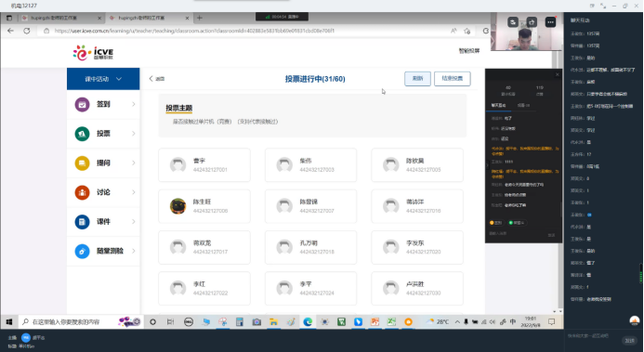Toggle the yellow-dot option in chat panel

[496, 223]
